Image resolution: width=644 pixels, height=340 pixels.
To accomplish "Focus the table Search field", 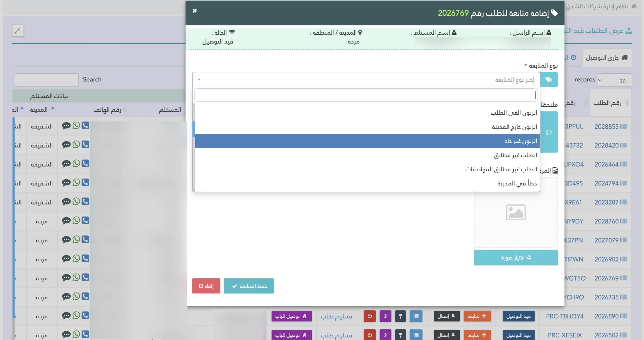I will click(x=47, y=80).
